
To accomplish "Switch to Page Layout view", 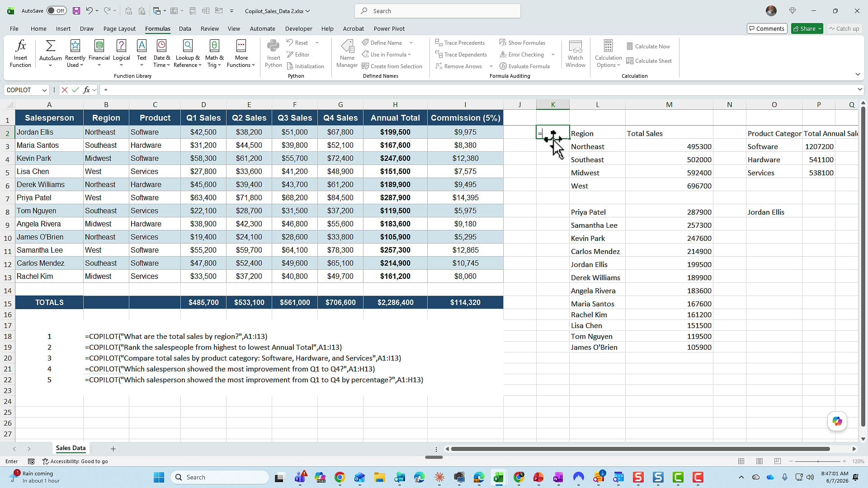I will [759, 461].
